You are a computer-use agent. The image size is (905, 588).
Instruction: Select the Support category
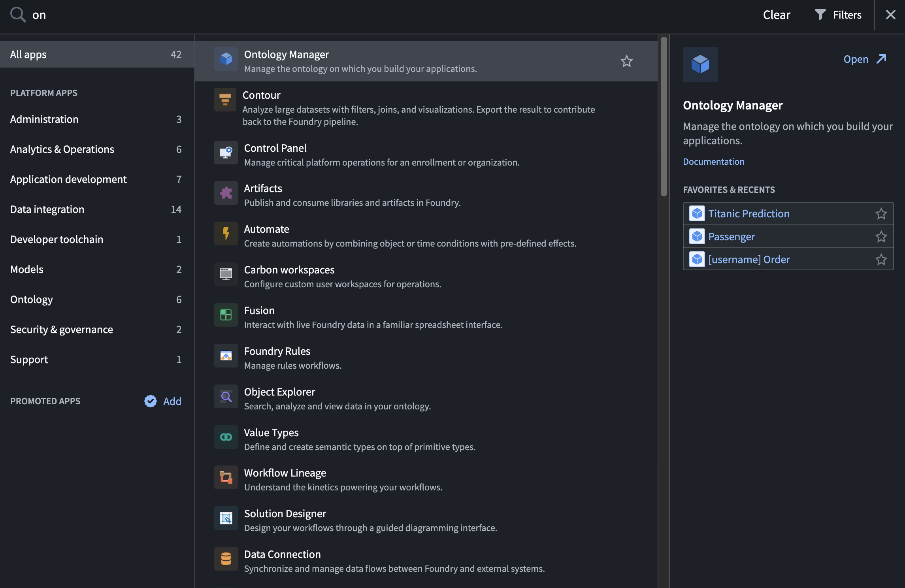click(x=97, y=360)
